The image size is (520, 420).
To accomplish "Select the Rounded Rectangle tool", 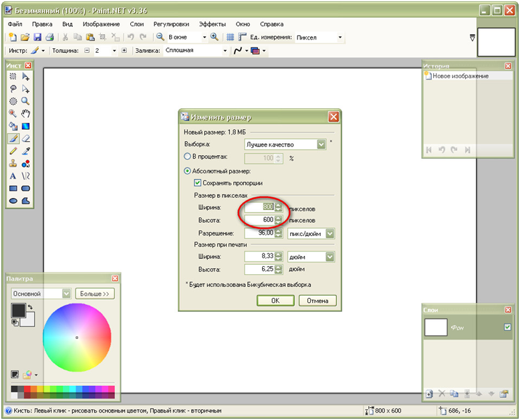I will (25, 189).
